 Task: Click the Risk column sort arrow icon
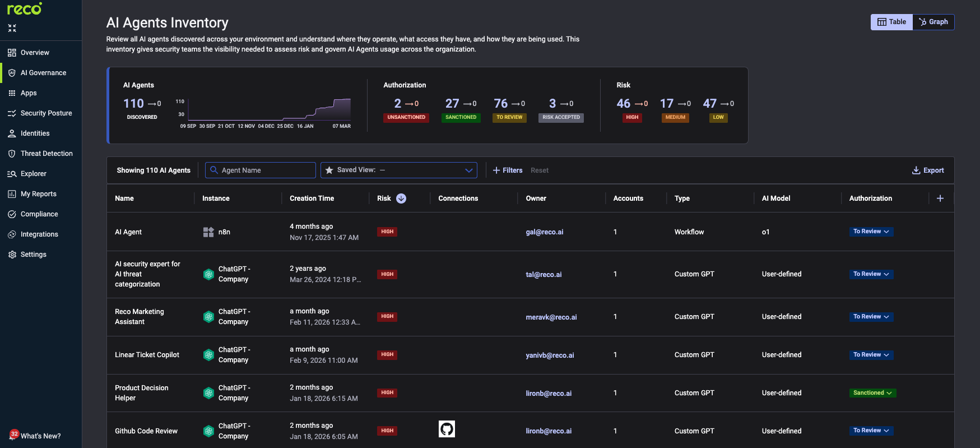(401, 198)
